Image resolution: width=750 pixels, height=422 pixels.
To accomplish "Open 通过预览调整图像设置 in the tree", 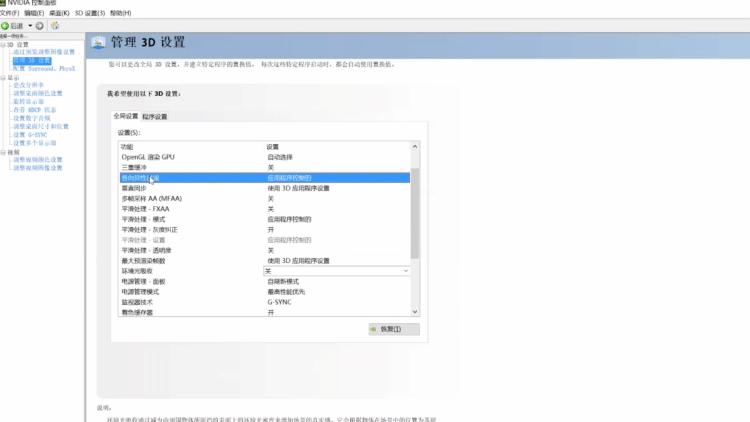I will point(44,52).
